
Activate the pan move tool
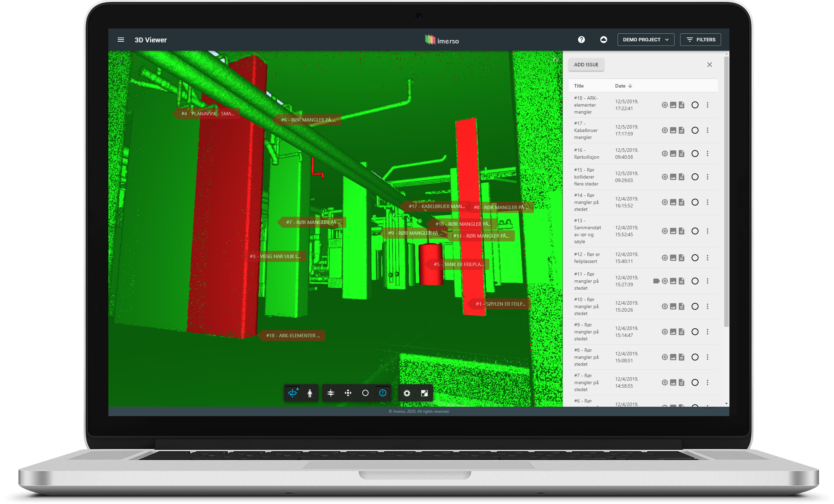point(348,393)
